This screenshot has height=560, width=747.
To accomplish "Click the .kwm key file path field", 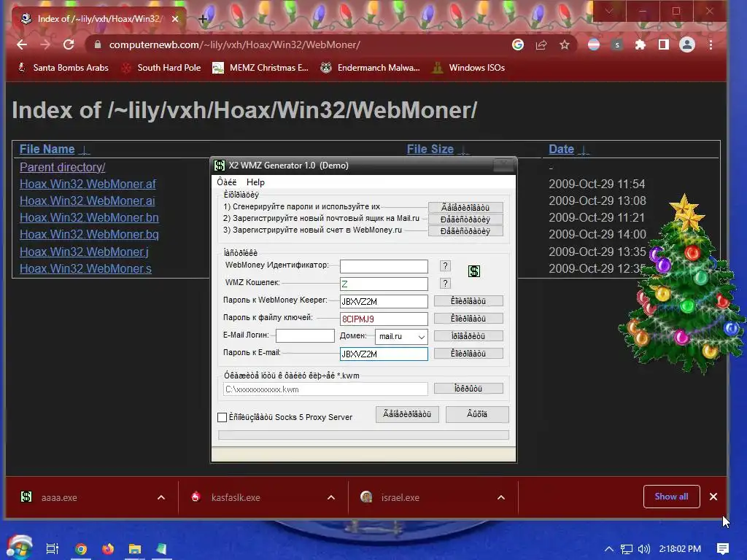I will point(325,389).
